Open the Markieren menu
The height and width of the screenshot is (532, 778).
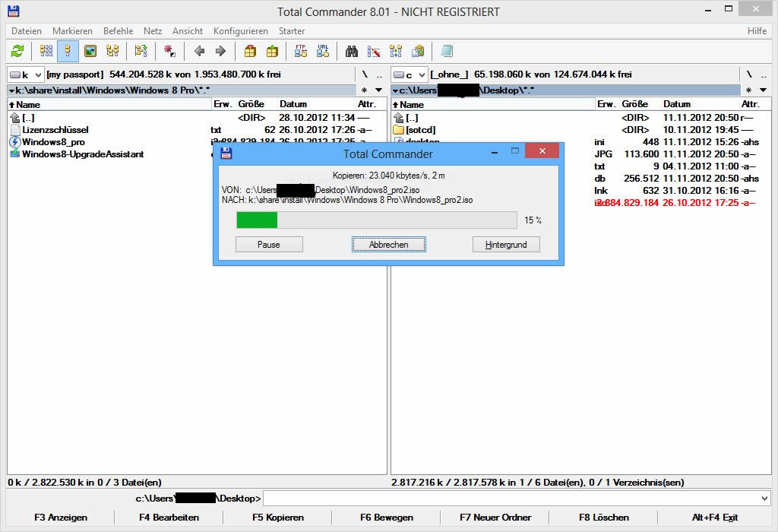click(x=72, y=30)
